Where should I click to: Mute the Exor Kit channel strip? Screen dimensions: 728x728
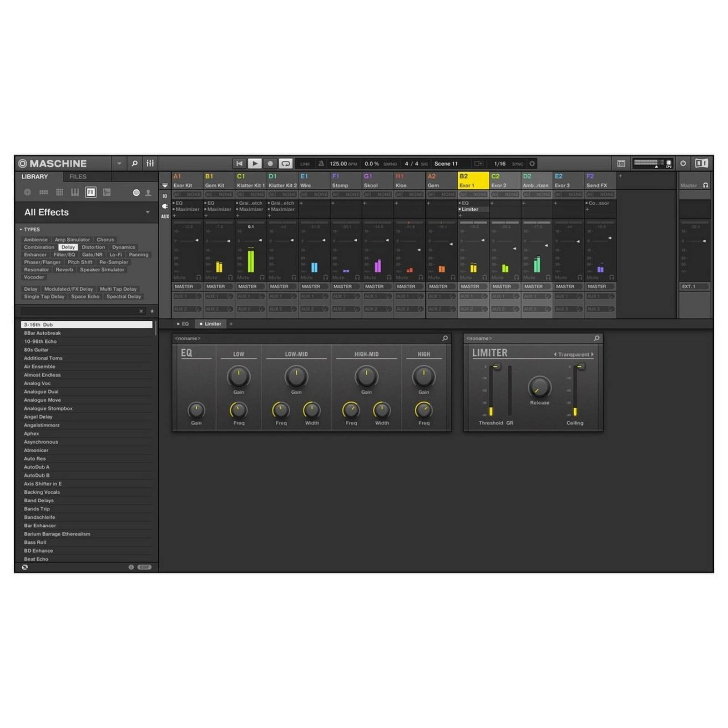(179, 277)
